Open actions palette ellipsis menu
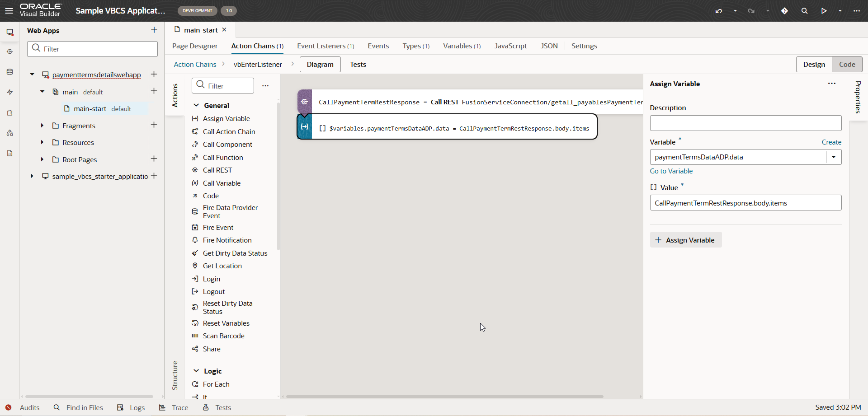 coord(265,86)
